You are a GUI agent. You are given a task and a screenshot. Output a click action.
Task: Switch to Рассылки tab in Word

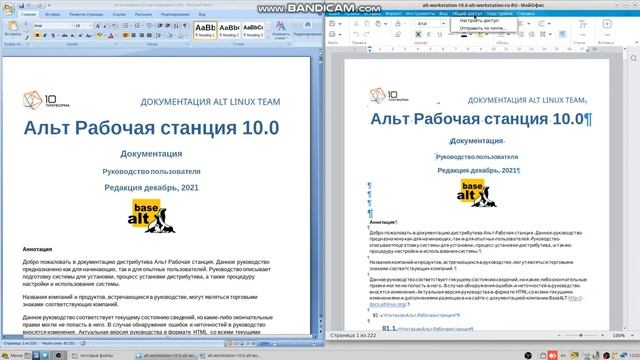pos(143,14)
